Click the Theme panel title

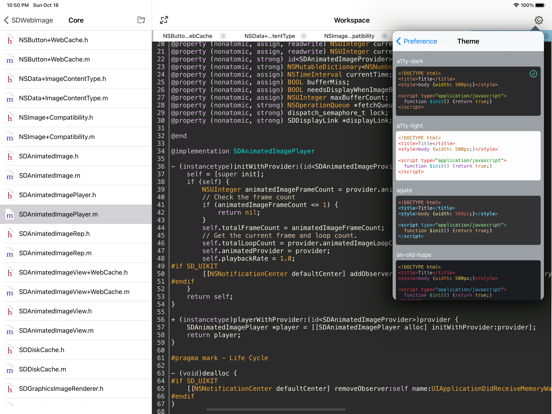click(468, 41)
